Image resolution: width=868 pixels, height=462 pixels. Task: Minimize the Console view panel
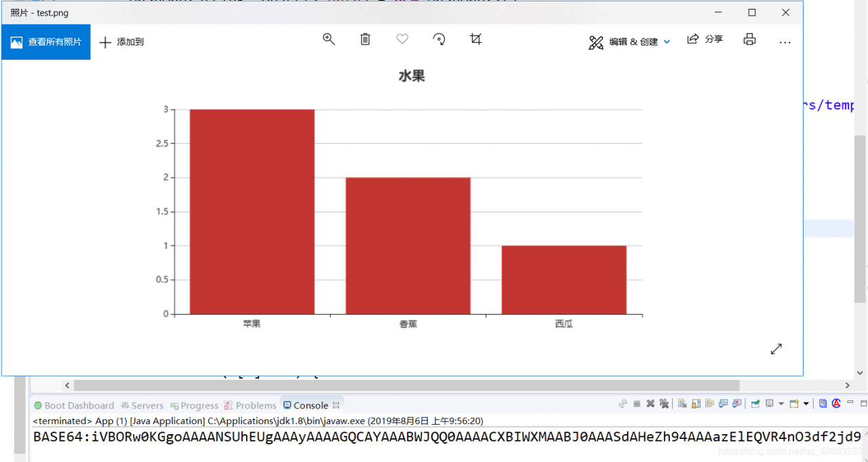point(850,402)
